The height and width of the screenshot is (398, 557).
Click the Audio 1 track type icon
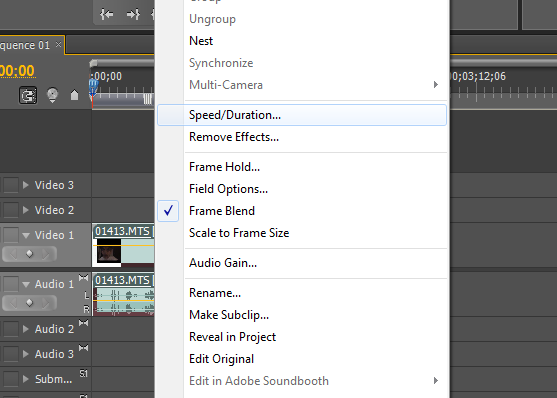83,278
